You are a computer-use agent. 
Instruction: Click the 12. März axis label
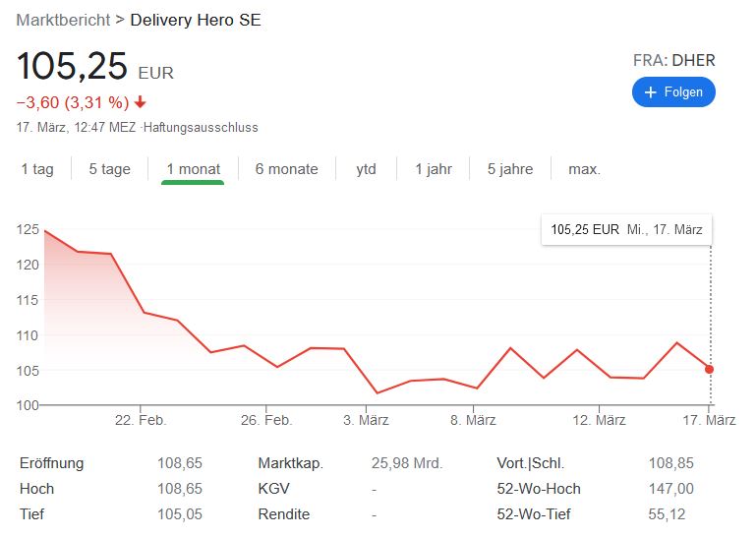599,420
